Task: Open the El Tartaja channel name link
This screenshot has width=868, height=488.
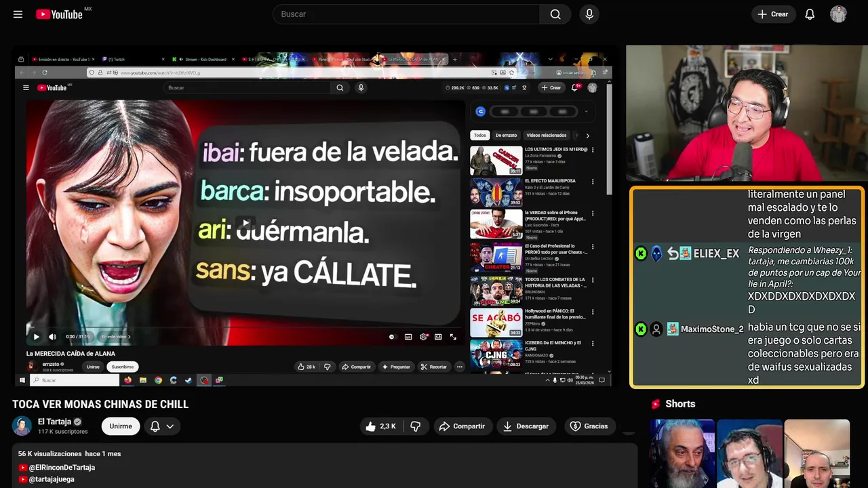Action: (x=54, y=422)
